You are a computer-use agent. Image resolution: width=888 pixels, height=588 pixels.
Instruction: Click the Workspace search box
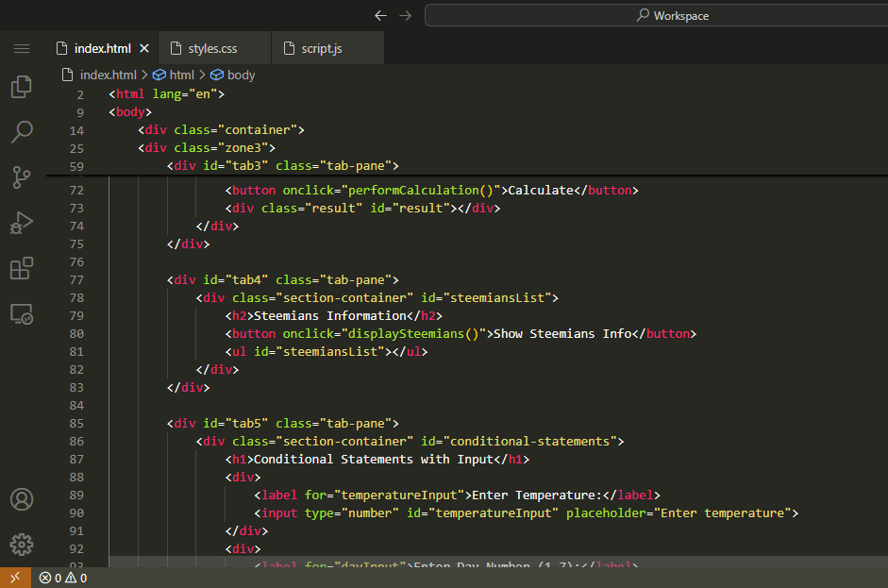(655, 15)
